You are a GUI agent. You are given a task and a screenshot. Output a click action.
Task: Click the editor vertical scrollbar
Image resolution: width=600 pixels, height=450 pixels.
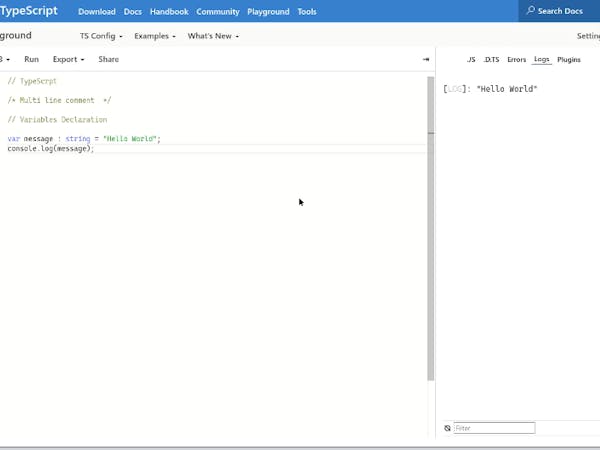click(430, 228)
